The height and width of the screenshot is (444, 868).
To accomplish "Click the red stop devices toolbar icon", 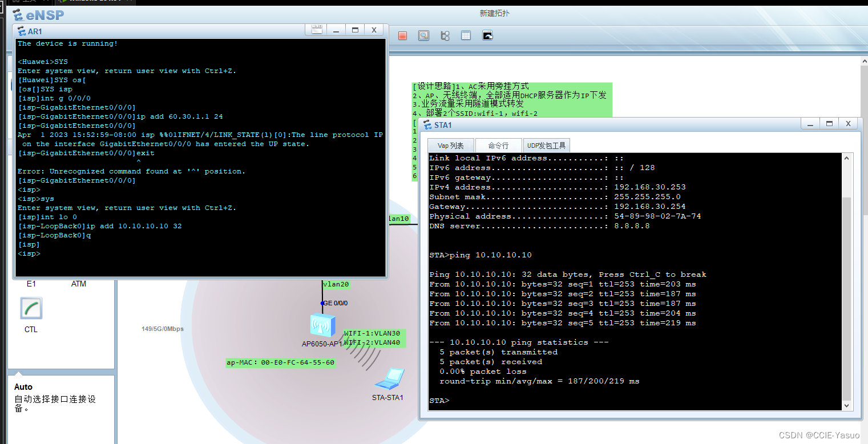I will 402,35.
